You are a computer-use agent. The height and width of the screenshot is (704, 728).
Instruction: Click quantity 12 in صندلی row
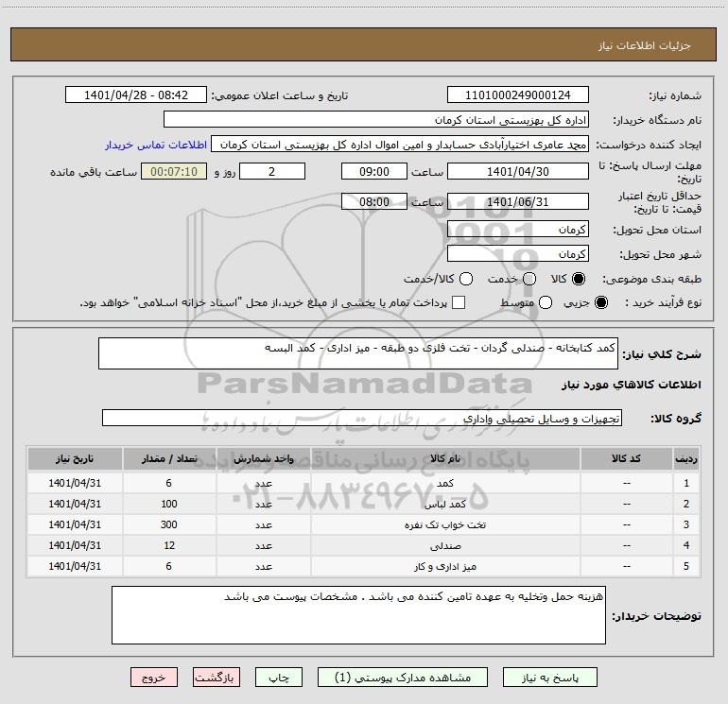(x=169, y=546)
